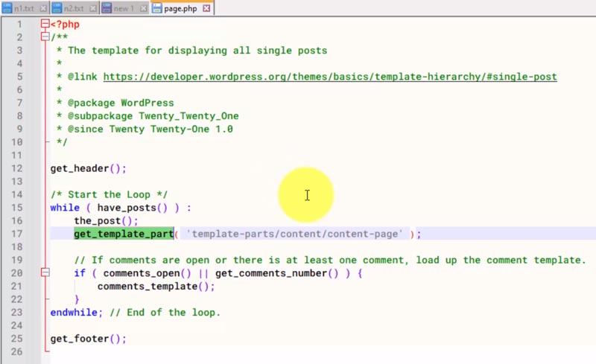Switch to the n2.txt tab
596x364 pixels.
(x=75, y=8)
